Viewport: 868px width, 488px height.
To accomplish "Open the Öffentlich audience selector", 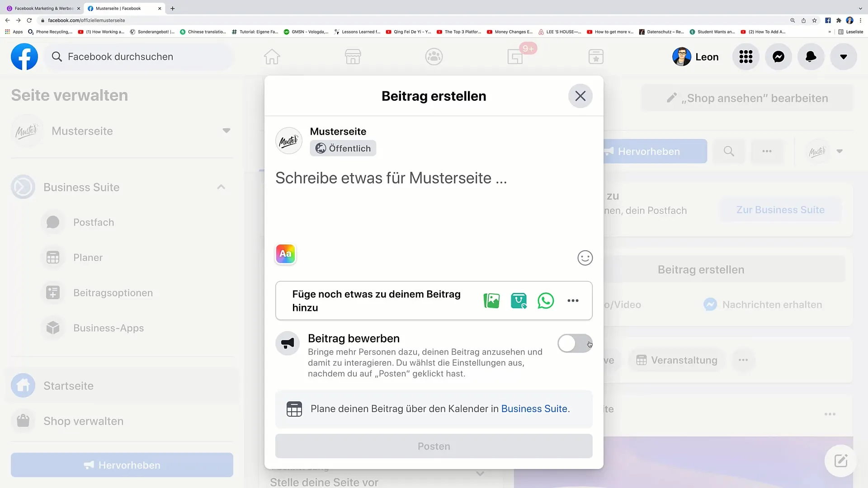I will [x=343, y=148].
